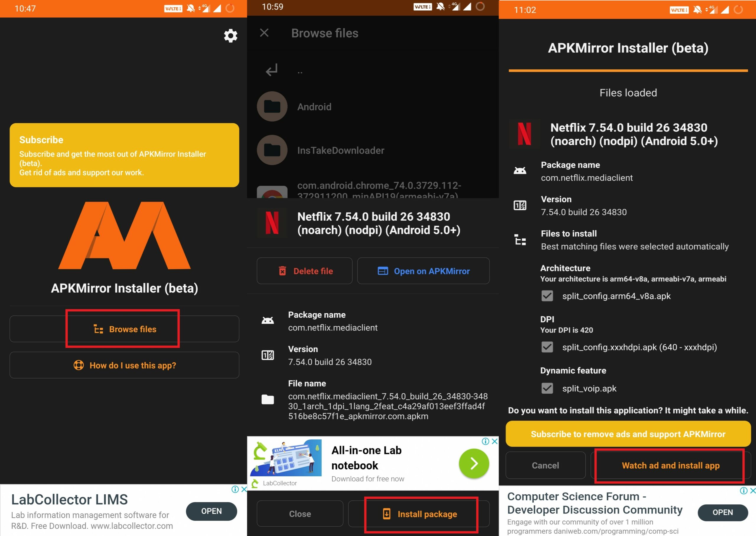Open on APKMirror button

pyautogui.click(x=423, y=271)
